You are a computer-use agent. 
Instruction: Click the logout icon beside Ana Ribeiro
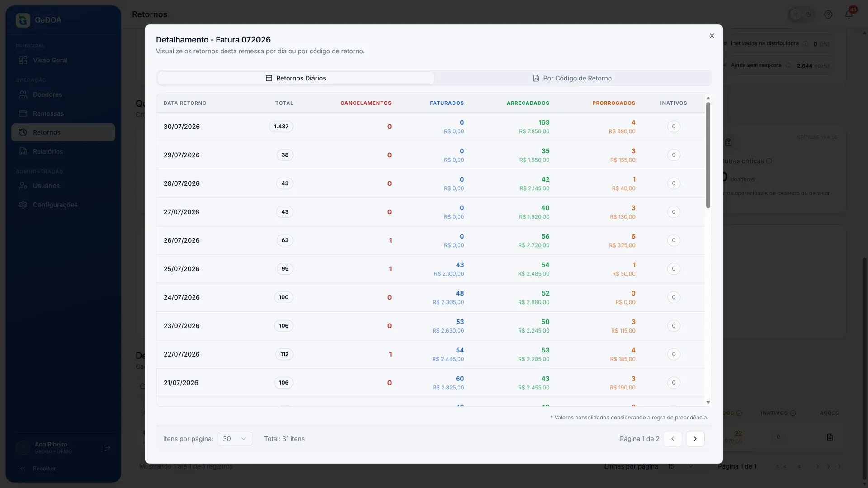(x=107, y=448)
